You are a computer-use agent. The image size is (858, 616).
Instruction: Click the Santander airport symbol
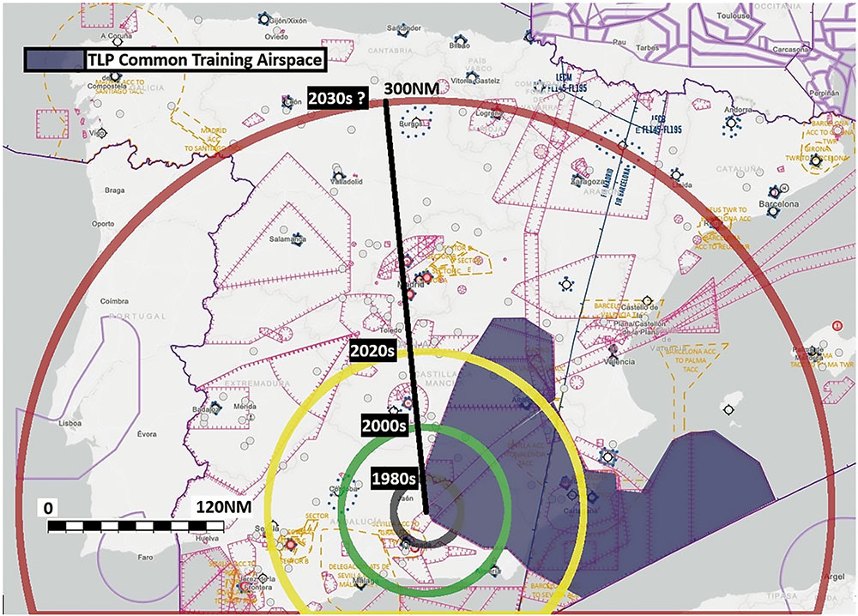(x=404, y=31)
